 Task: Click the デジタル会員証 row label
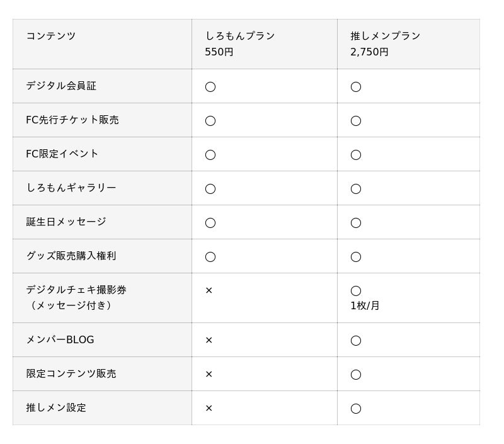click(61, 86)
